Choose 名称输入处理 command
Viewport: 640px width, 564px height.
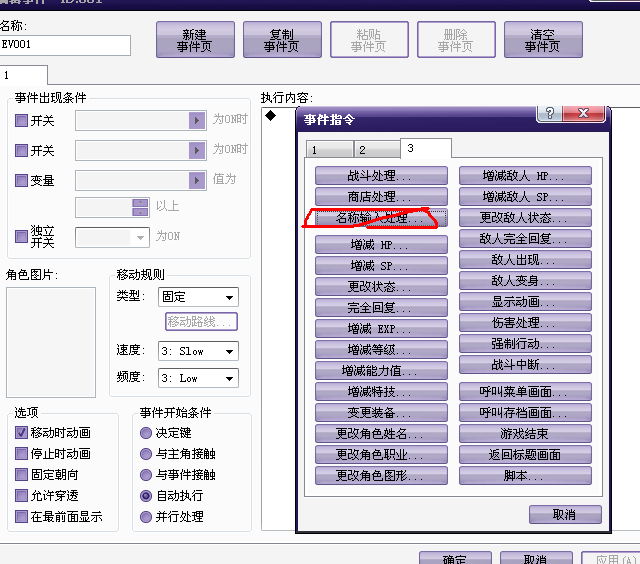(381, 218)
